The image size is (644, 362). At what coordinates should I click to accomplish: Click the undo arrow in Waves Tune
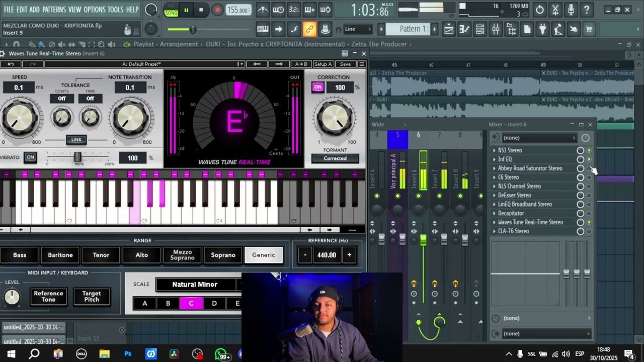pyautogui.click(x=11, y=64)
